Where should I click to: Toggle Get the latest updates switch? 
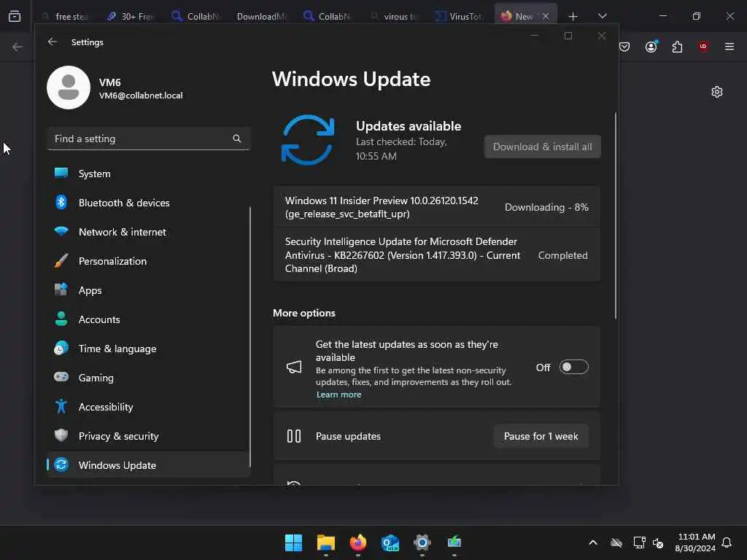pos(574,367)
